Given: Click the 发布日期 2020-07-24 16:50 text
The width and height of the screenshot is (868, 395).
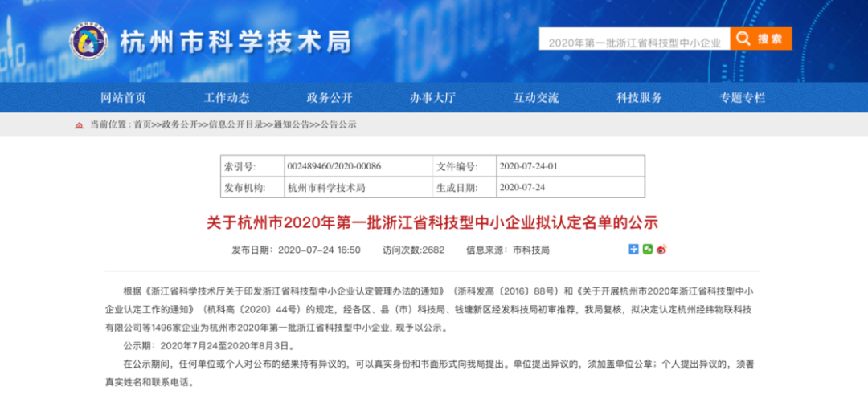Looking at the screenshot, I should (x=296, y=250).
